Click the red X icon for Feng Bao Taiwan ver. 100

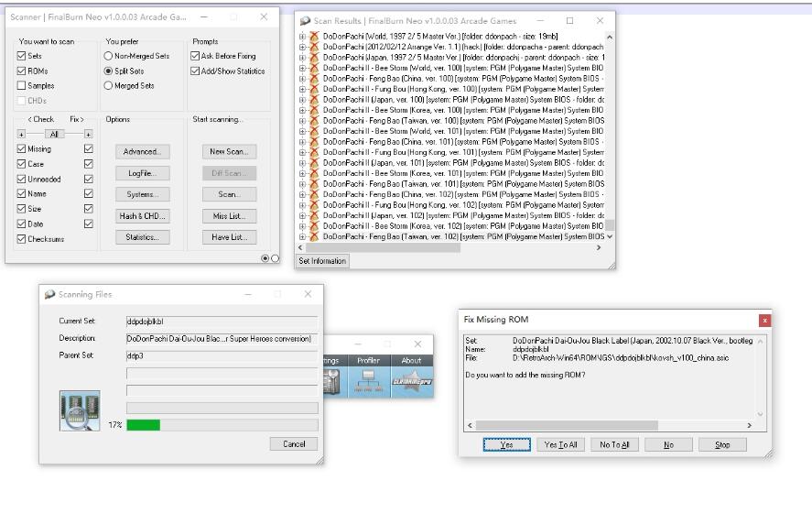314,120
